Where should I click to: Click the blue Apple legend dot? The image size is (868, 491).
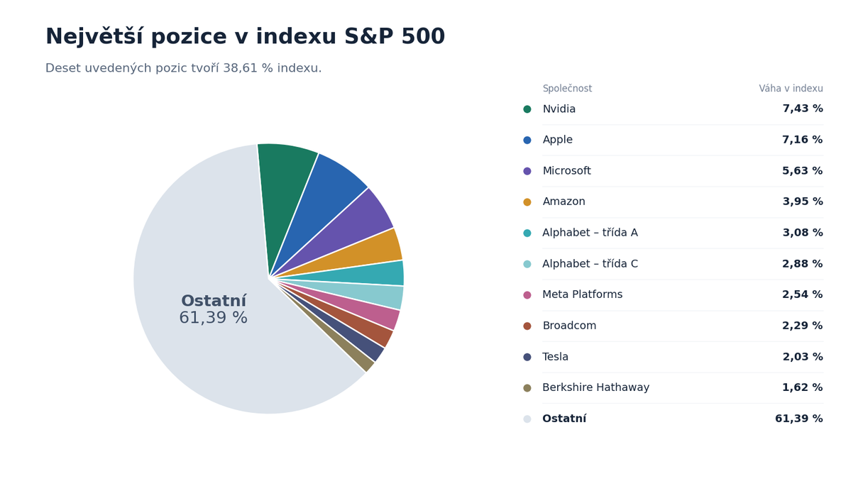click(x=527, y=140)
